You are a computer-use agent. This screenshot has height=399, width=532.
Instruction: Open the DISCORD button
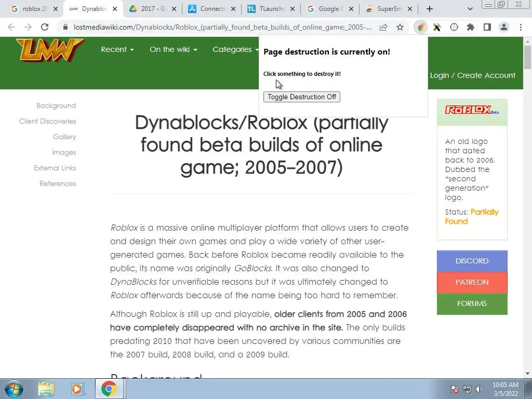point(472,261)
